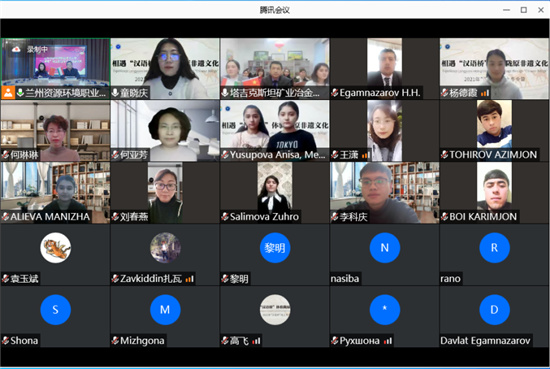This screenshot has height=369, width=550.
Task: Select the 李科庆 video tile
Action: click(x=384, y=193)
